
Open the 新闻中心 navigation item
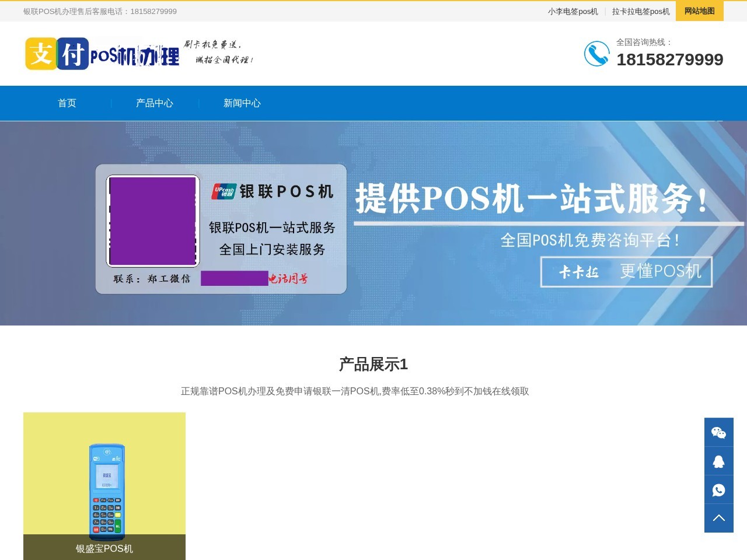coord(242,103)
